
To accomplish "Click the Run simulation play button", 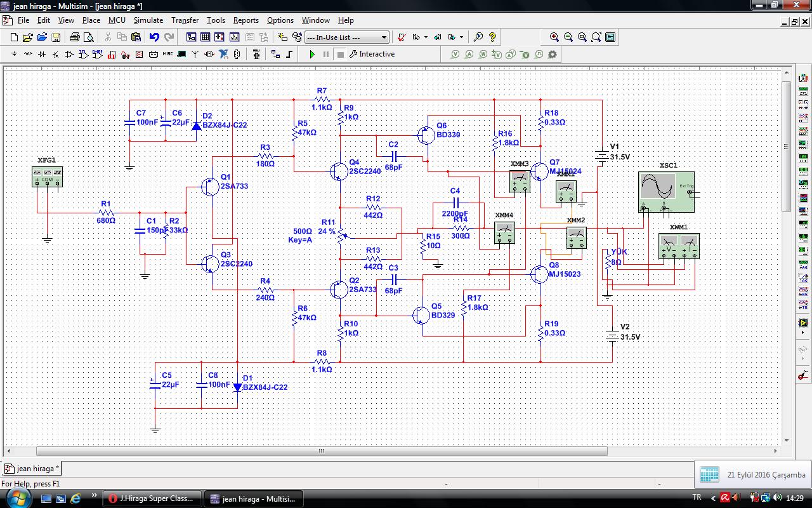I will pyautogui.click(x=311, y=55).
